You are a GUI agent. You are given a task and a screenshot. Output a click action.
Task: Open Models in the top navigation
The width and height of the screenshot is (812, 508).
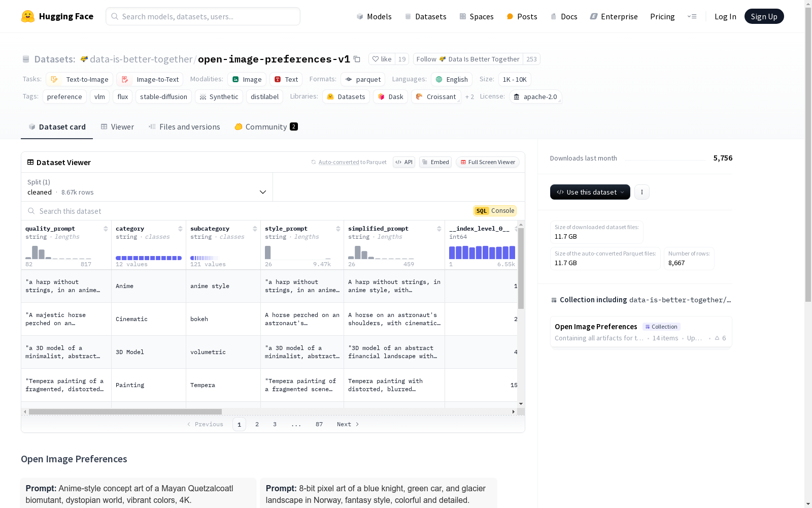[x=374, y=16]
